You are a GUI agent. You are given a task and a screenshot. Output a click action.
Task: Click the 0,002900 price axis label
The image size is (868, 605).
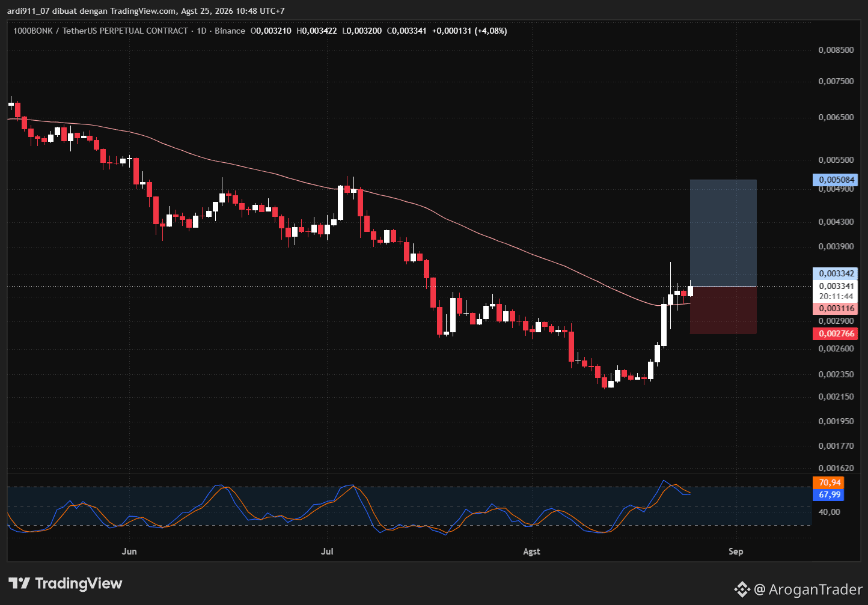(836, 321)
